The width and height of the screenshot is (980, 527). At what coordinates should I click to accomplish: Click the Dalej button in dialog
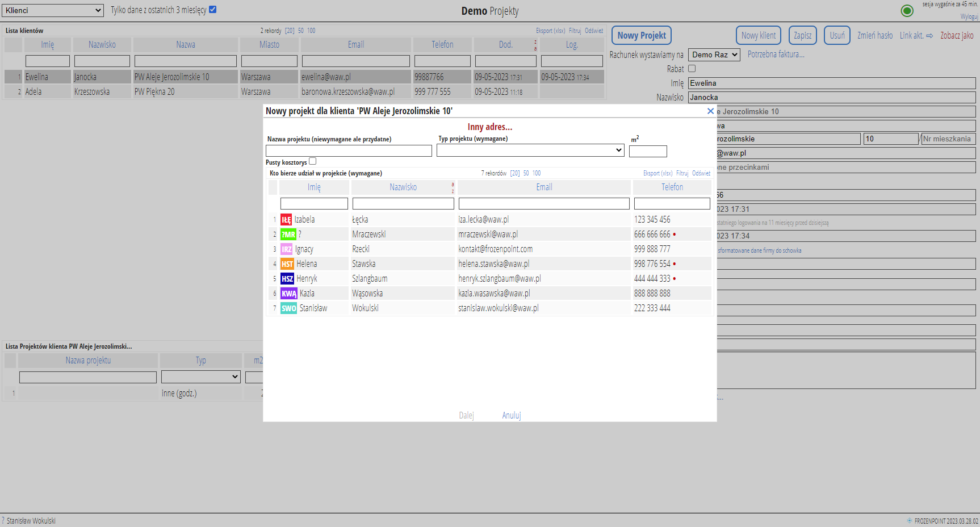coord(466,415)
